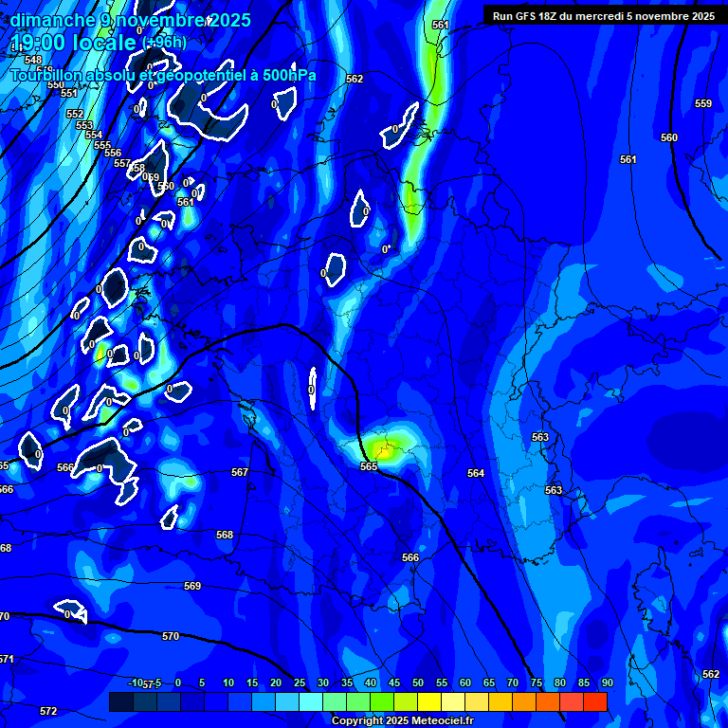Select the darkest navy swatch at legend's left end
This screenshot has width=728, height=728.
[120, 701]
